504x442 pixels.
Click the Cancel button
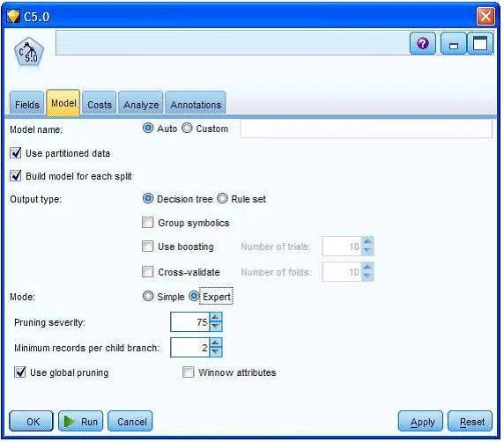click(x=130, y=421)
